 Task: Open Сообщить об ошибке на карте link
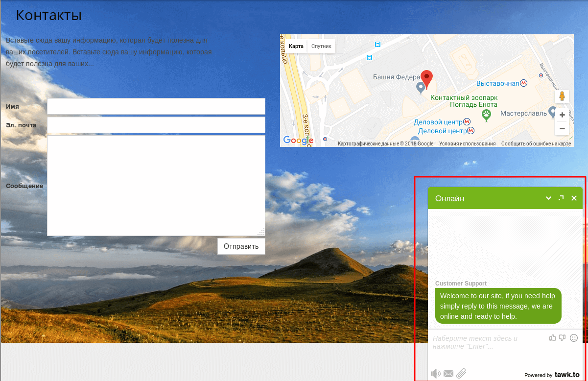tap(536, 143)
